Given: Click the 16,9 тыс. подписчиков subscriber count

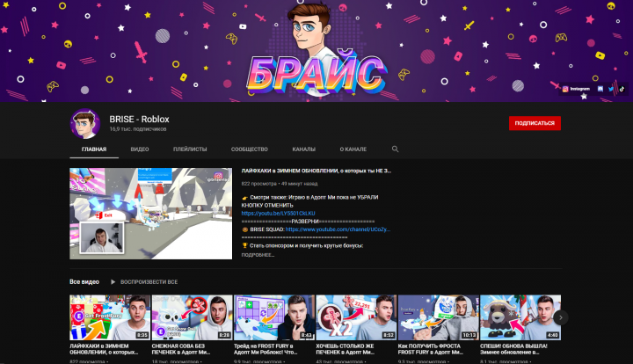Looking at the screenshot, I should (x=138, y=129).
